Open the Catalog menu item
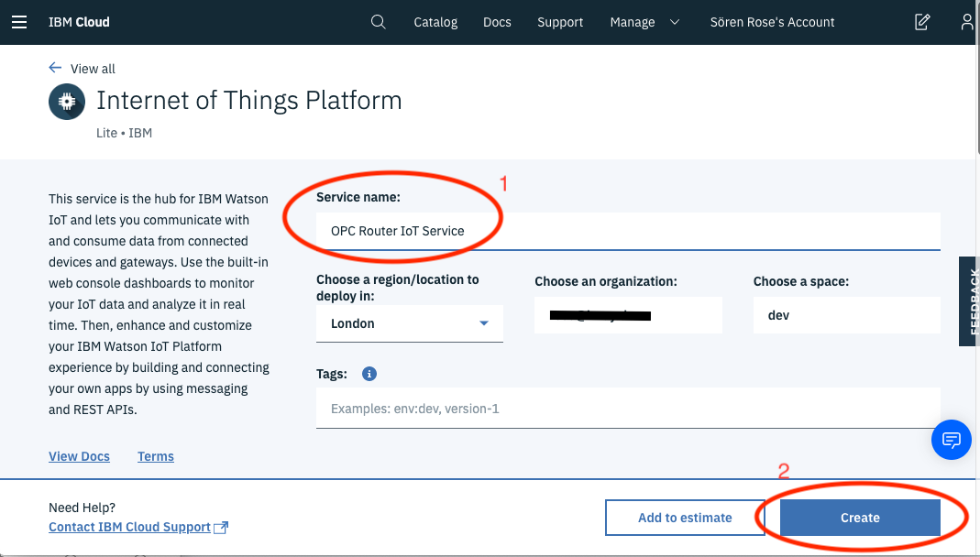This screenshot has width=980, height=557. click(435, 21)
